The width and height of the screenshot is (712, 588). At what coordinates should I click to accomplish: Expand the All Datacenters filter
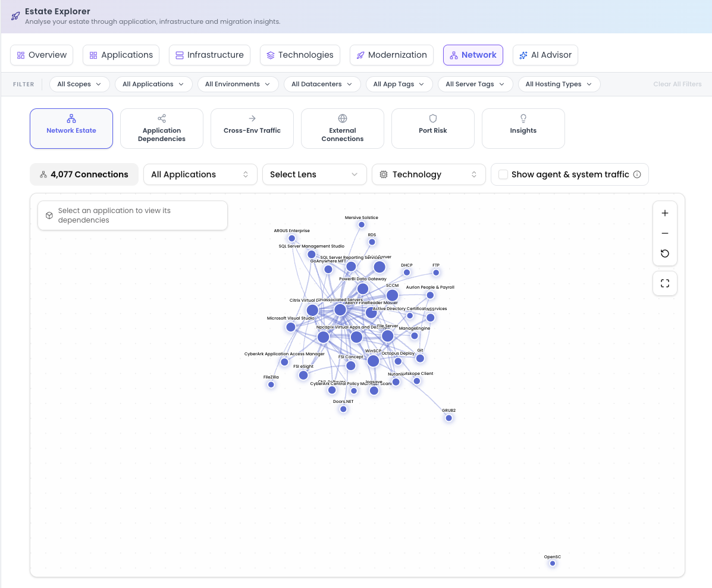[x=322, y=84]
